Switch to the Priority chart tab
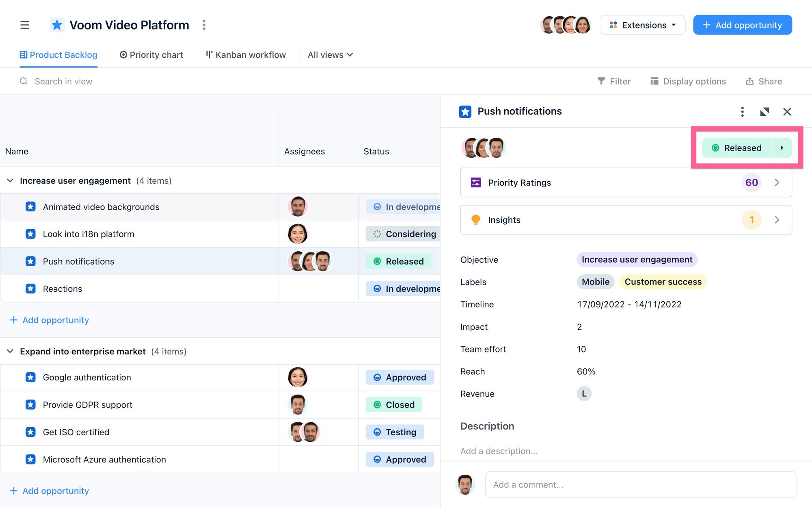The image size is (812, 508). [151, 55]
